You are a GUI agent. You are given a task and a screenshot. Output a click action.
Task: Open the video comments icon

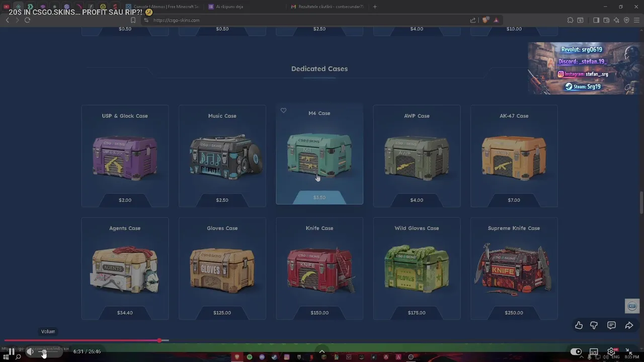pos(611,325)
